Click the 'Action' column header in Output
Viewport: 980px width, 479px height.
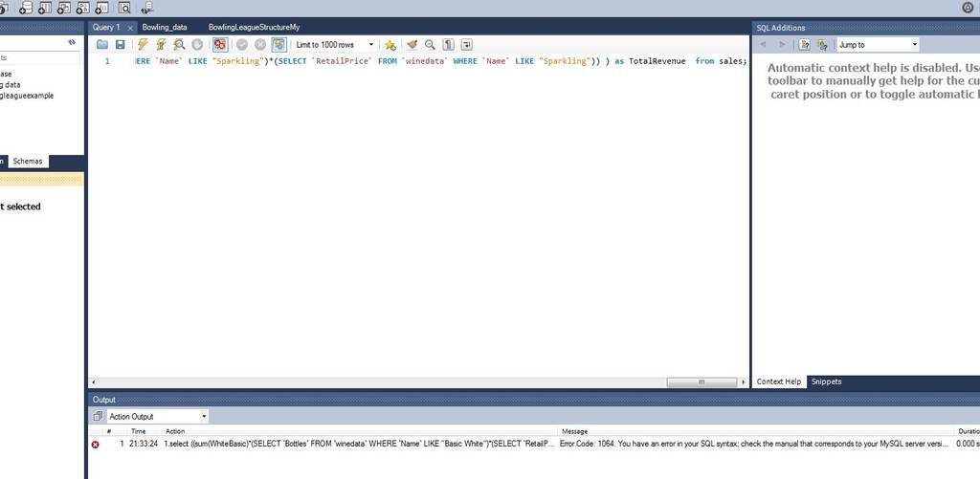pyautogui.click(x=175, y=431)
